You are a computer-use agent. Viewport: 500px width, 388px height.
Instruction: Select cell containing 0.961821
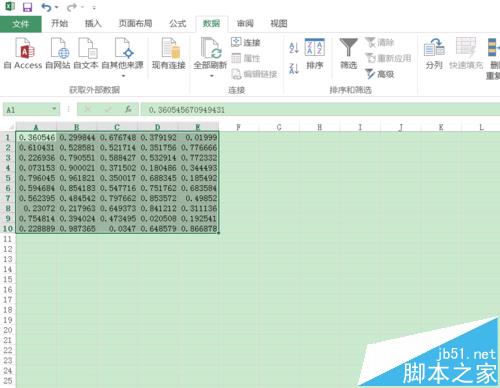pyautogui.click(x=77, y=178)
